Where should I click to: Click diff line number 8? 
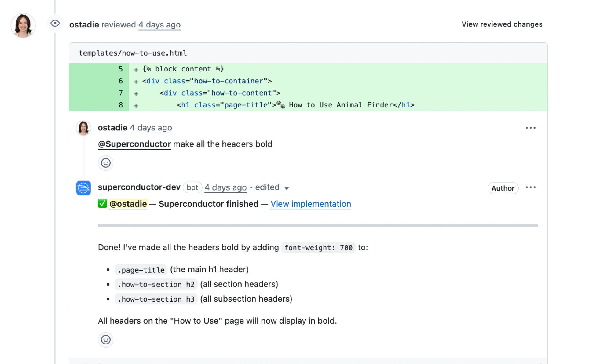click(121, 105)
